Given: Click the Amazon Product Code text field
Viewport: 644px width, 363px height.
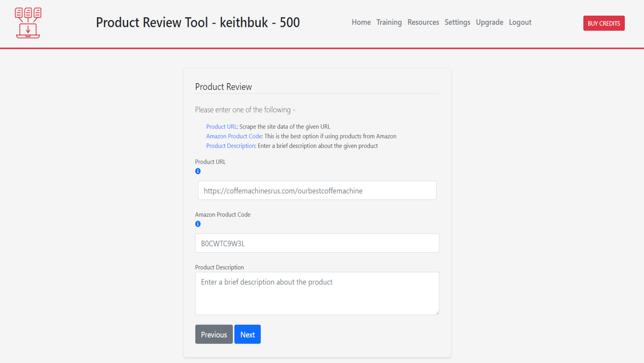Looking at the screenshot, I should (x=317, y=243).
